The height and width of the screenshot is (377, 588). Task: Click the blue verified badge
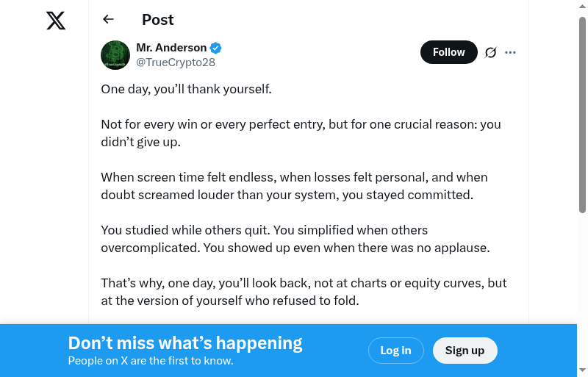point(216,48)
